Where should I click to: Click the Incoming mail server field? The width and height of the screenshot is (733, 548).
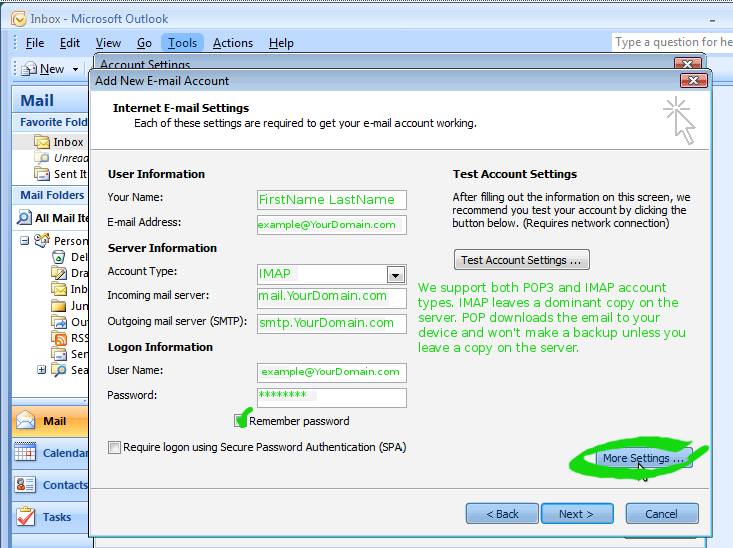point(331,298)
